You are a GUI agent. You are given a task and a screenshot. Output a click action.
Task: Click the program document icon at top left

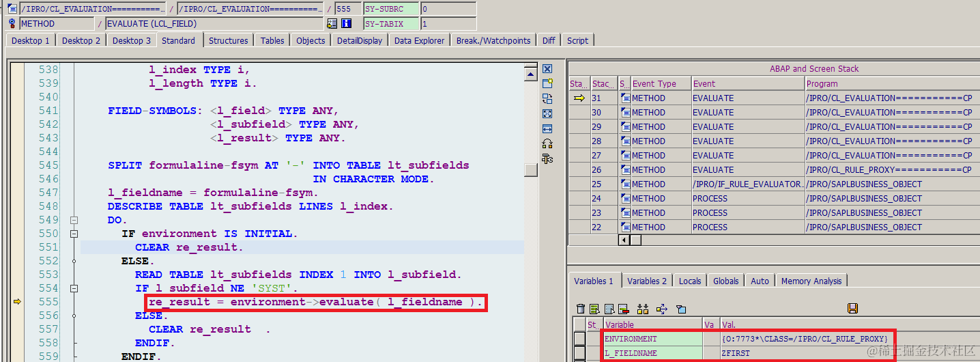(12, 9)
